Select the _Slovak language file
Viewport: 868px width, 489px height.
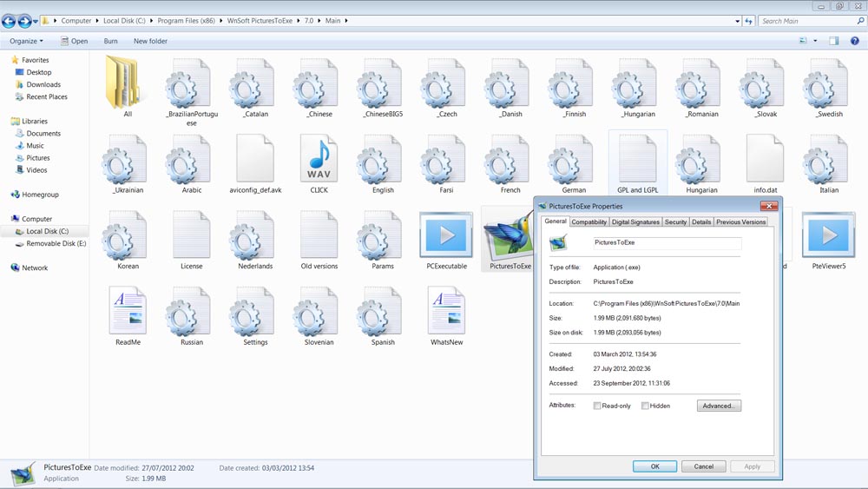(762, 83)
